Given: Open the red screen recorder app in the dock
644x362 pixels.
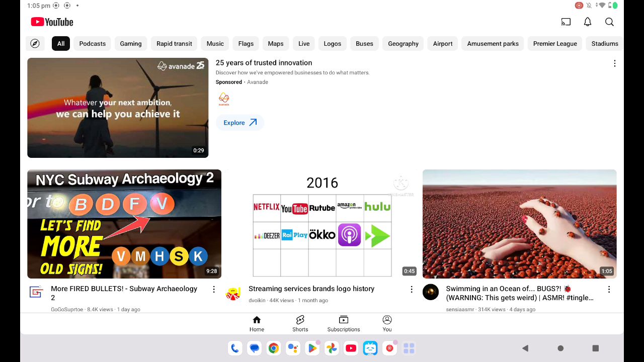Looking at the screenshot, I should 389,348.
